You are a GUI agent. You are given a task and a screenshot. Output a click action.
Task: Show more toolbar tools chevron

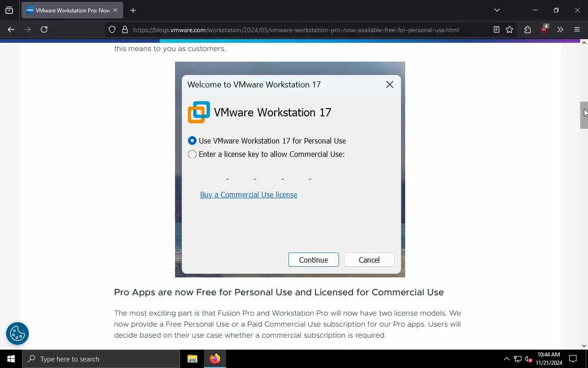(x=560, y=29)
